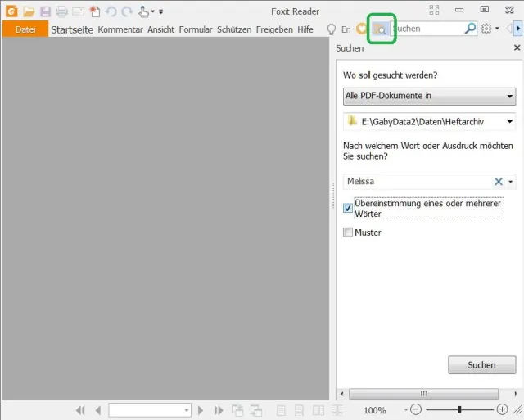Enable the Muster checkbox
This screenshot has width=524, height=420.
coord(347,232)
